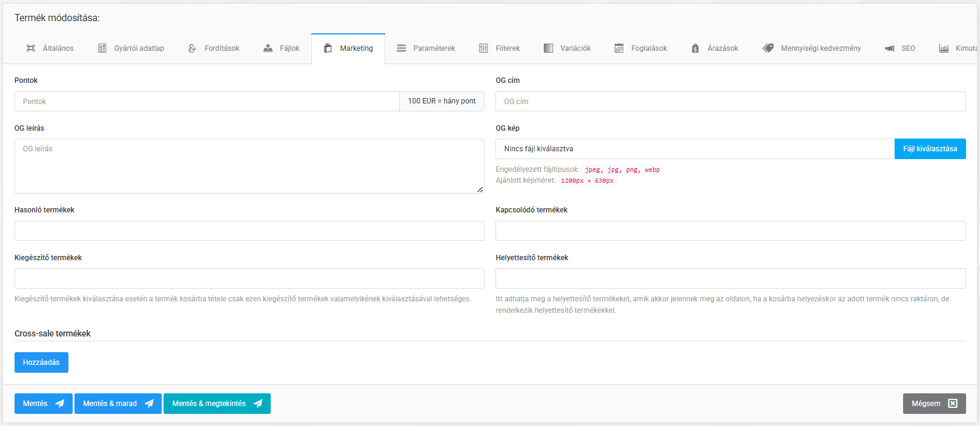Click the Foglalások calendar icon
This screenshot has height=426, width=980.
pyautogui.click(x=619, y=48)
